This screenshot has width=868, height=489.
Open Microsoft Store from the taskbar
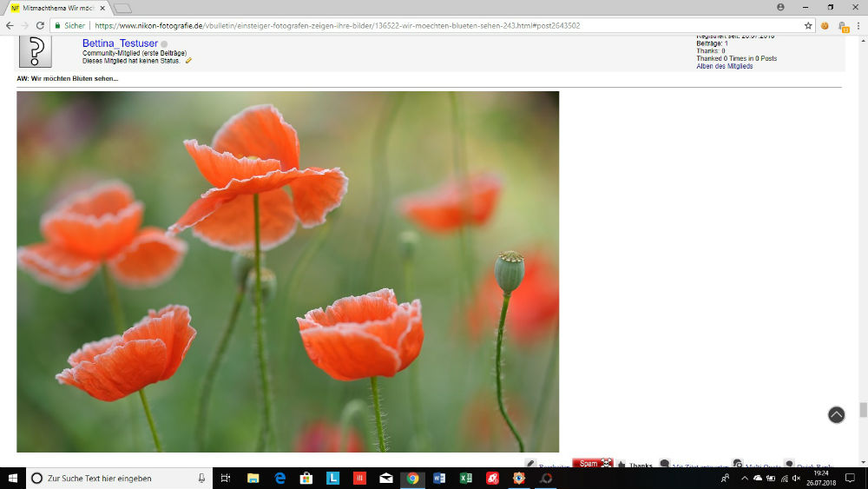pyautogui.click(x=306, y=478)
